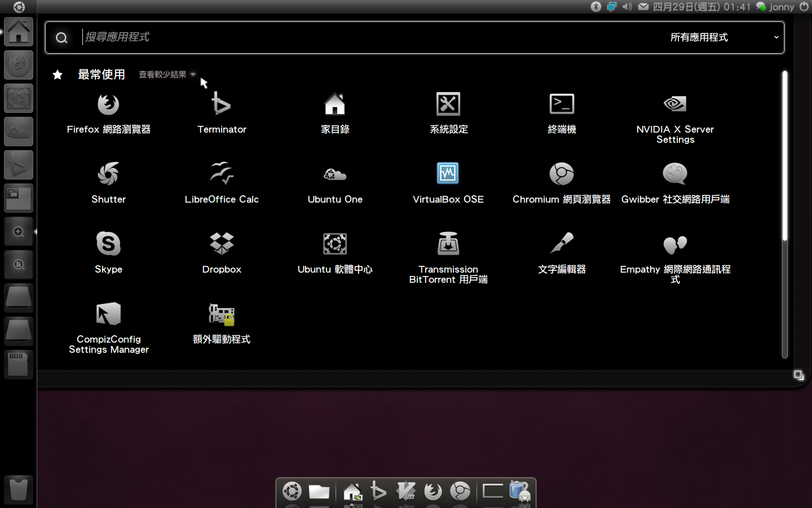This screenshot has width=812, height=508.
Task: Click the dash fullscreen toggle icon
Action: 798,375
